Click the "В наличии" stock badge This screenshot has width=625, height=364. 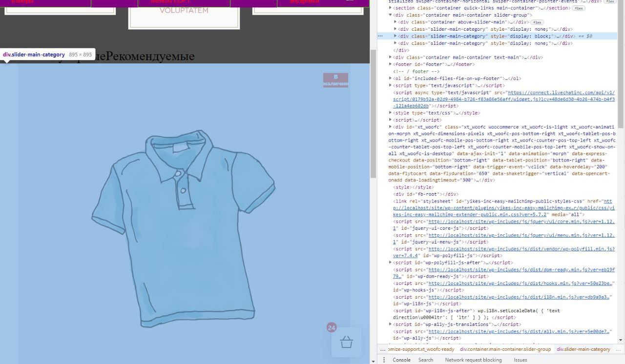335,80
